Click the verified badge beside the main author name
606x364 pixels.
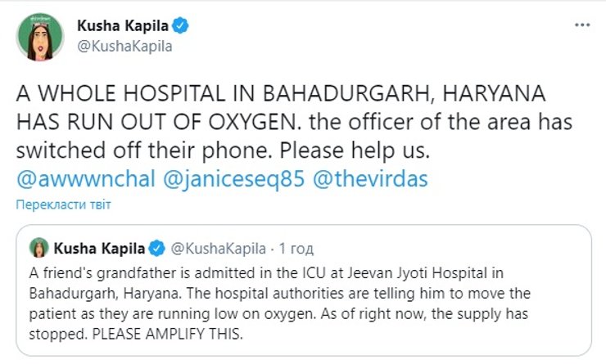click(x=183, y=26)
